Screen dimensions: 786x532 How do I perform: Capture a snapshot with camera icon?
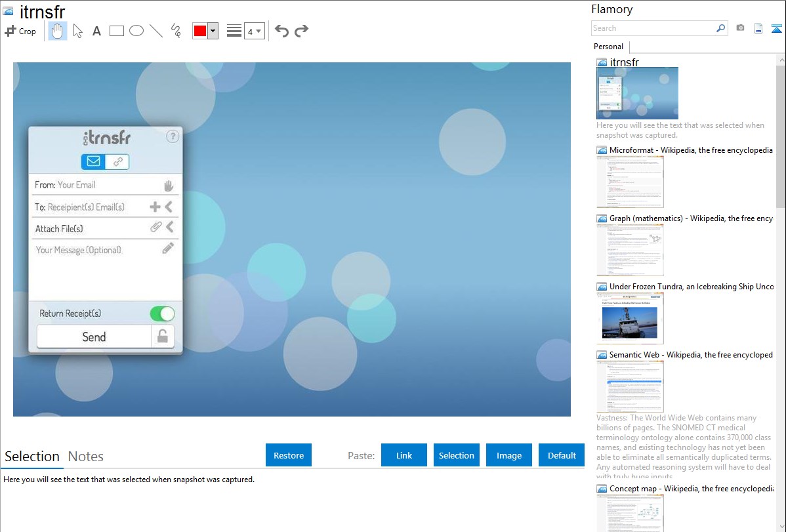pos(740,28)
